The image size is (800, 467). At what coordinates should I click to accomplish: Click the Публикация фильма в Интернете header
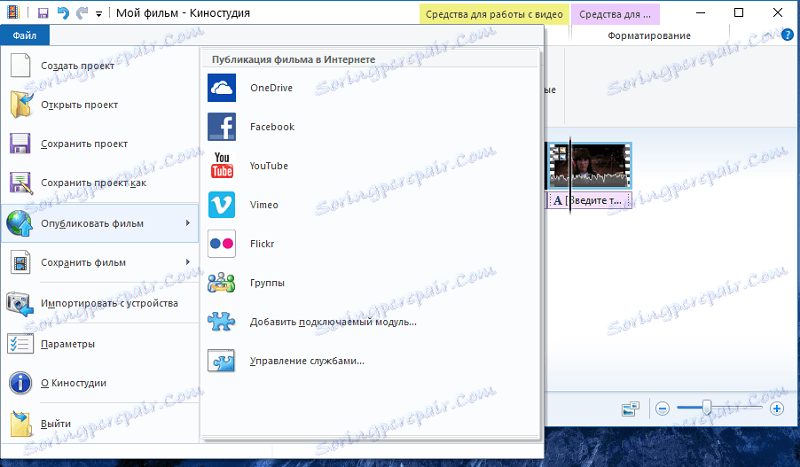293,59
